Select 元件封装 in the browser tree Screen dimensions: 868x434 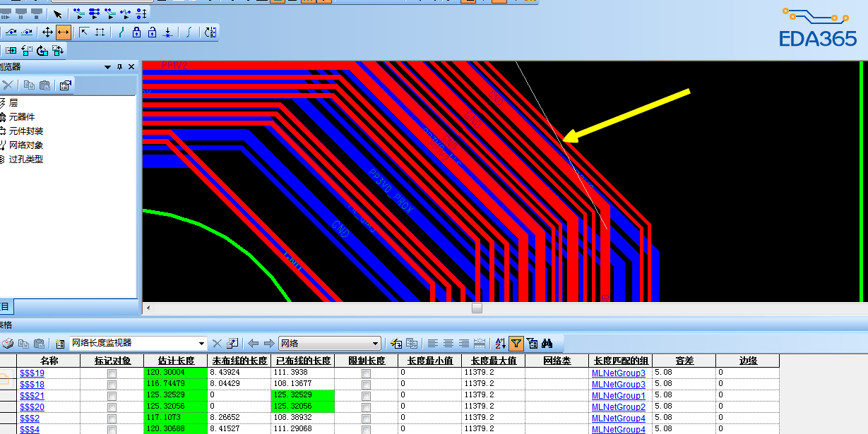click(x=26, y=131)
